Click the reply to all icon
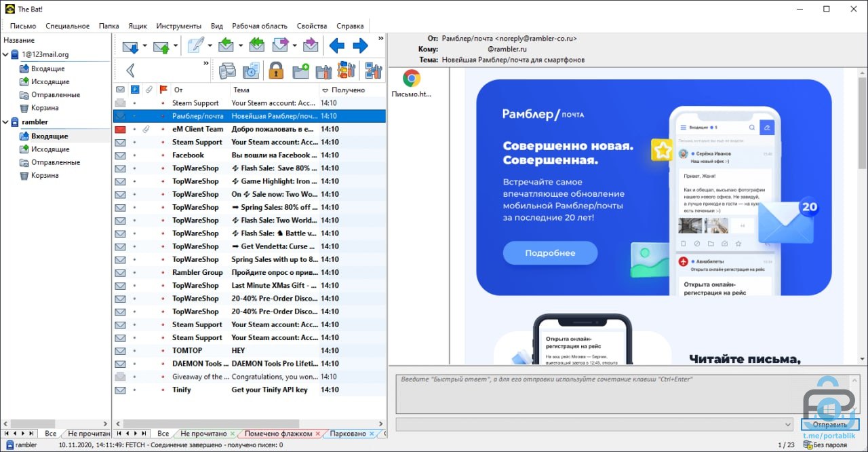This screenshot has height=452, width=868. [256, 46]
